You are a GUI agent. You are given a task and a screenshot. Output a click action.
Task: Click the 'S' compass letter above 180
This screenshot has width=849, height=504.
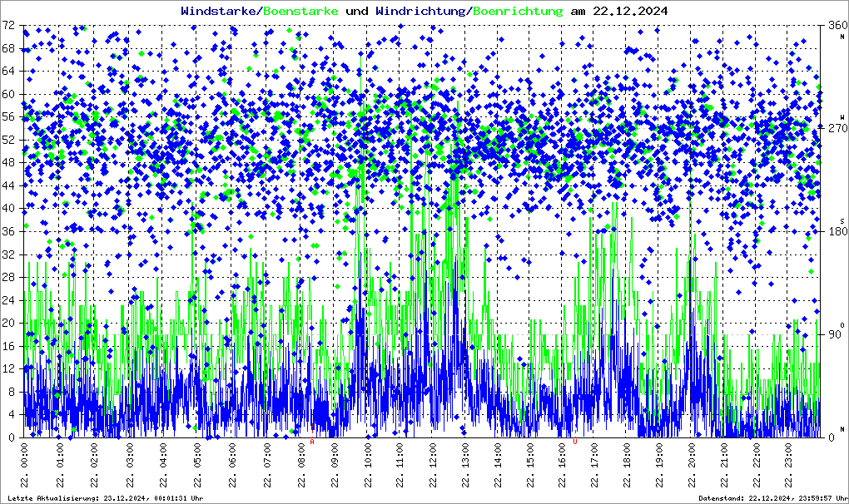pos(842,221)
